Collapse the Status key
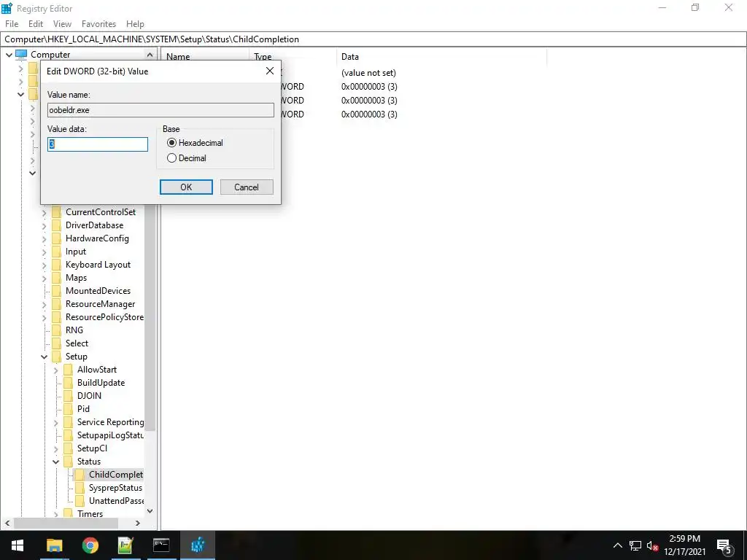 coord(55,462)
